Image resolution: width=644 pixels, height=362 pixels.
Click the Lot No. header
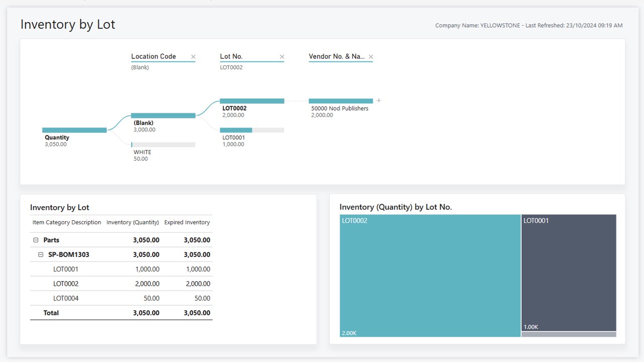tap(231, 57)
